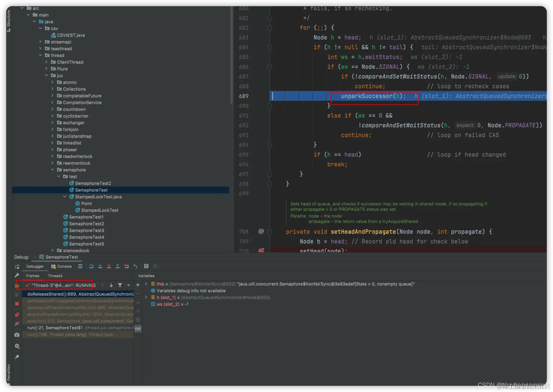
Task: Open the SemaphoreTest debug session tab
Action: [59, 257]
